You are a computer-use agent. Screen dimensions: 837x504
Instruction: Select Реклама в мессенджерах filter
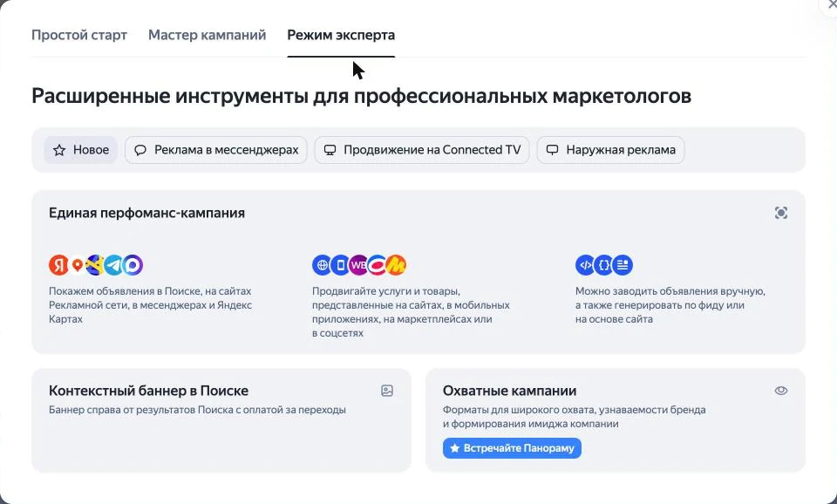pyautogui.click(x=216, y=150)
